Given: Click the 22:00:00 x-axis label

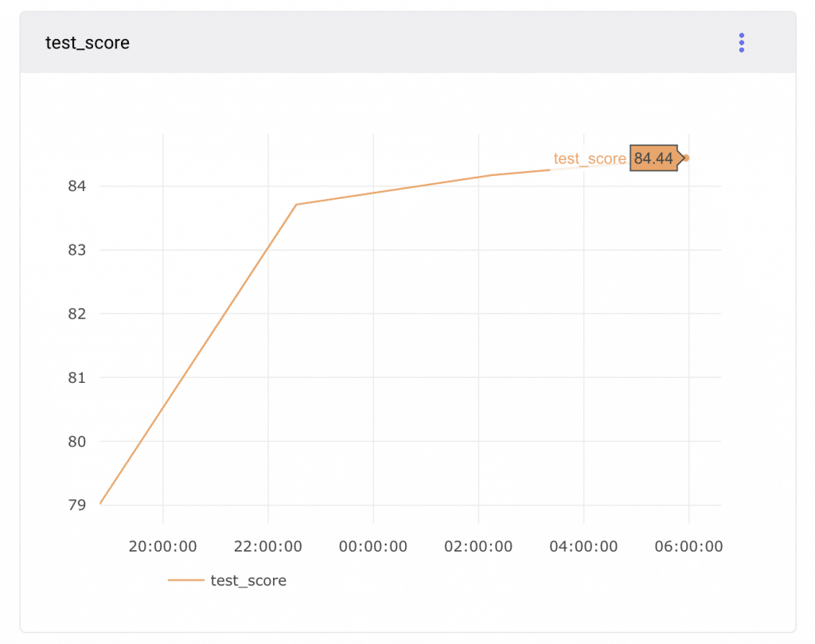Looking at the screenshot, I should (268, 547).
